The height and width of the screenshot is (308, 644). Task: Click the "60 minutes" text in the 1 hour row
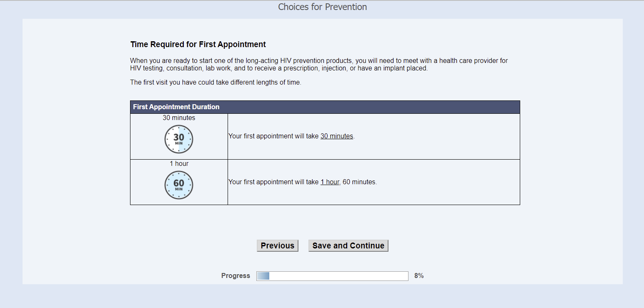click(x=359, y=182)
